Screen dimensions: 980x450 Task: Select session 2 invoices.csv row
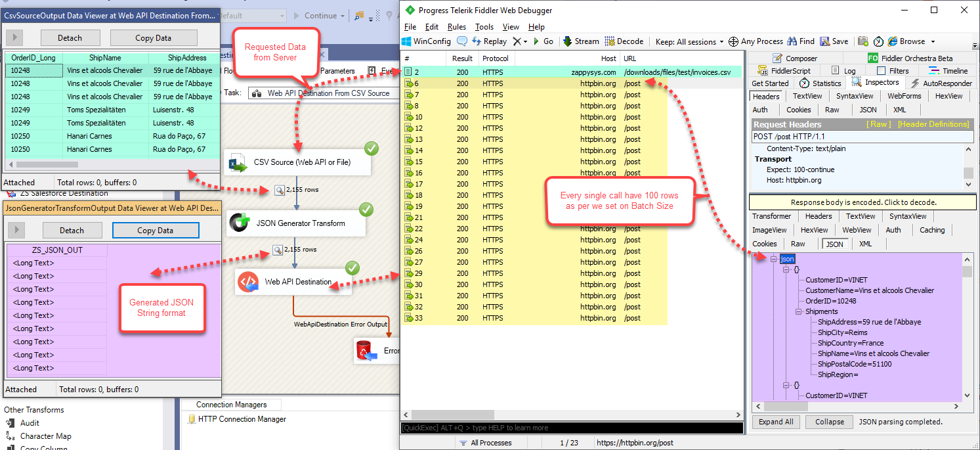(x=572, y=72)
